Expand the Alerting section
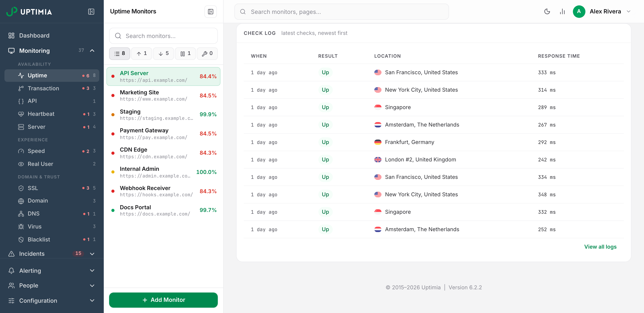Screen dimensions: 644x313 tap(52, 271)
